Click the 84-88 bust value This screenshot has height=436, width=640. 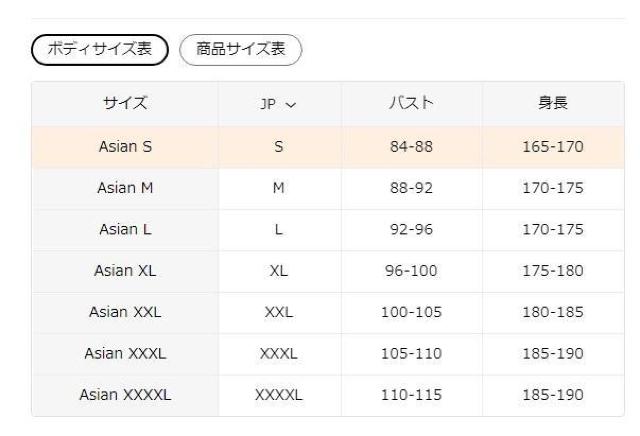(411, 147)
